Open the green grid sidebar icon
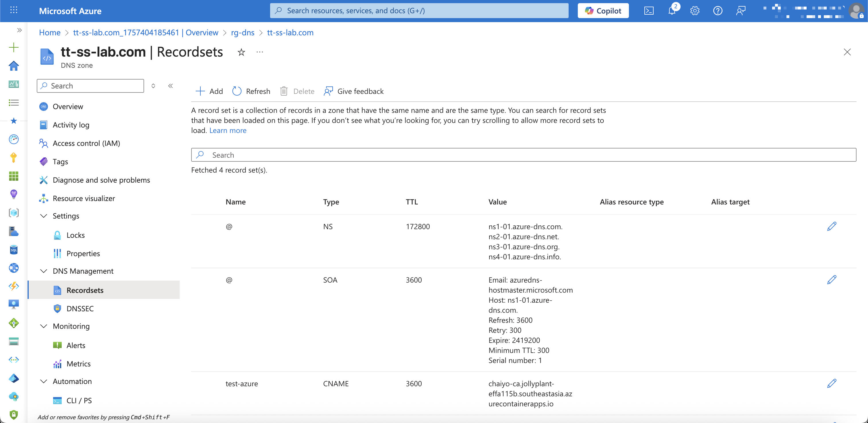868x423 pixels. pos(13,176)
